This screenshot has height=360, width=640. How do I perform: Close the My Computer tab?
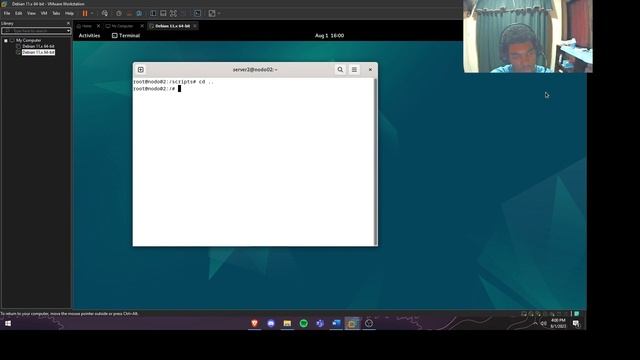pyautogui.click(x=142, y=26)
